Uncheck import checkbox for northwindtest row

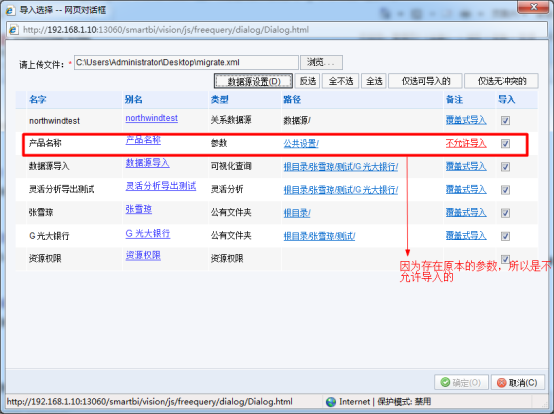tap(505, 120)
